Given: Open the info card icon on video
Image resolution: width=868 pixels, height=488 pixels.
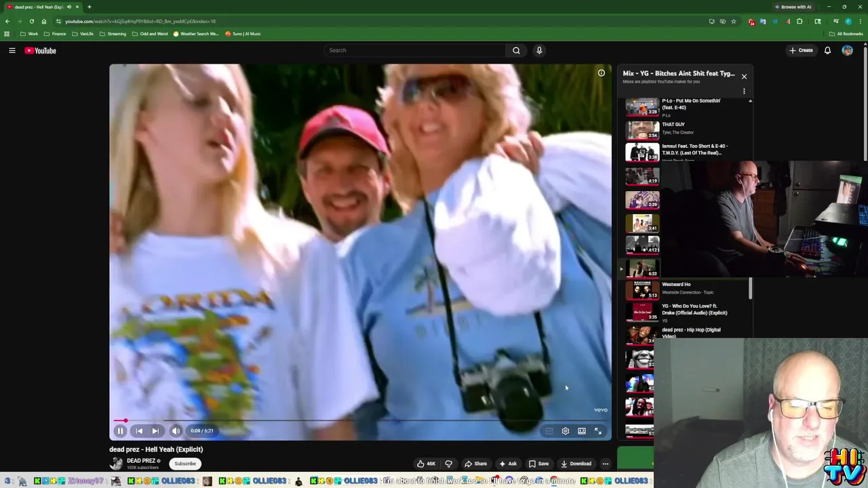Looking at the screenshot, I should coord(601,73).
